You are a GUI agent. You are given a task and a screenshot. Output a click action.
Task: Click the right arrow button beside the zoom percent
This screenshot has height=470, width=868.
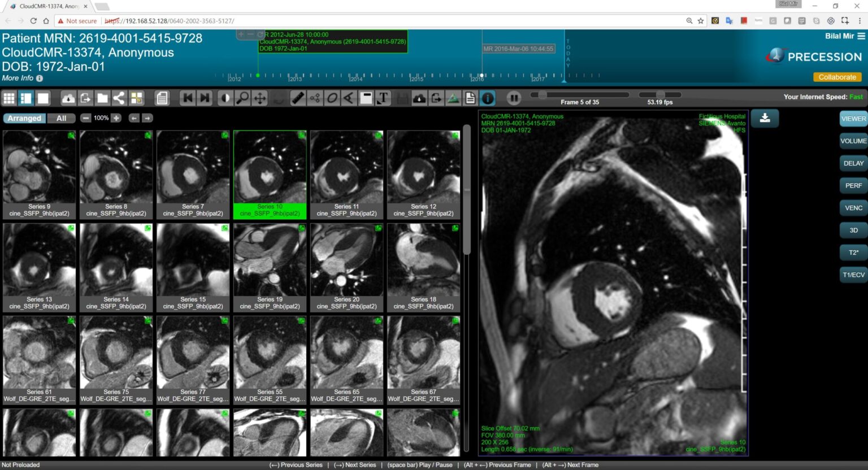coord(147,118)
